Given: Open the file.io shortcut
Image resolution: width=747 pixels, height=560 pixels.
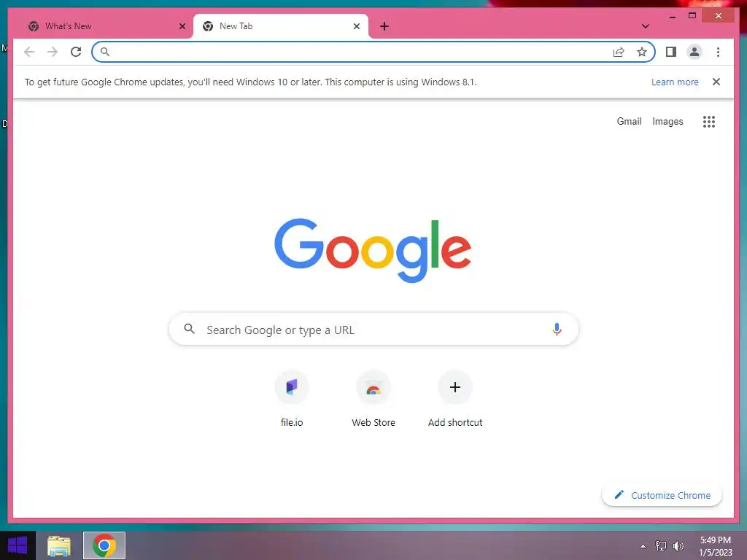Looking at the screenshot, I should coord(292,399).
